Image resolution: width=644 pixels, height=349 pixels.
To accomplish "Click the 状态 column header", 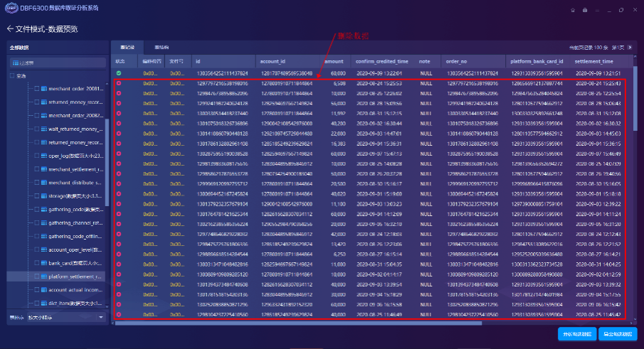I will click(120, 61).
